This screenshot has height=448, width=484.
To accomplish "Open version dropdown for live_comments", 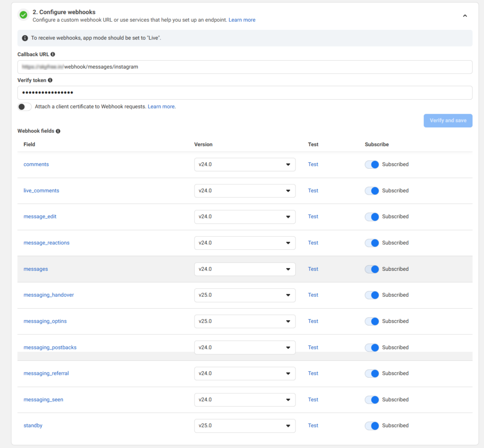I will tap(245, 191).
